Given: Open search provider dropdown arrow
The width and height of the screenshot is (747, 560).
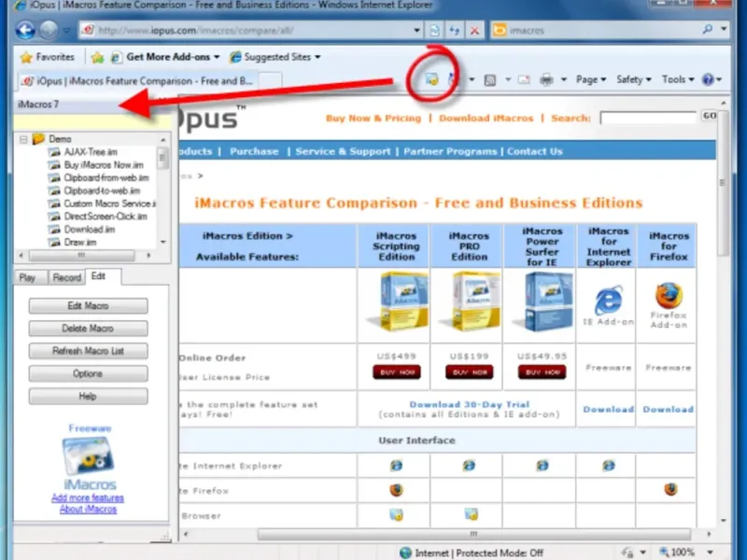Looking at the screenshot, I should (724, 30).
